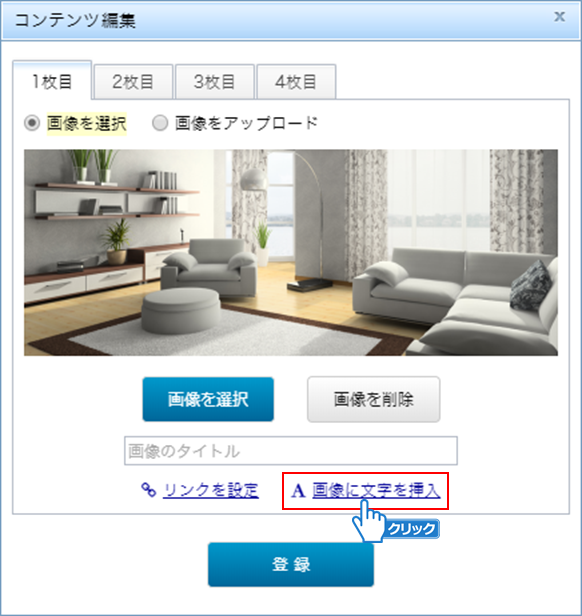
Task: Click the blue クリック annotation badge
Action: coord(411,529)
